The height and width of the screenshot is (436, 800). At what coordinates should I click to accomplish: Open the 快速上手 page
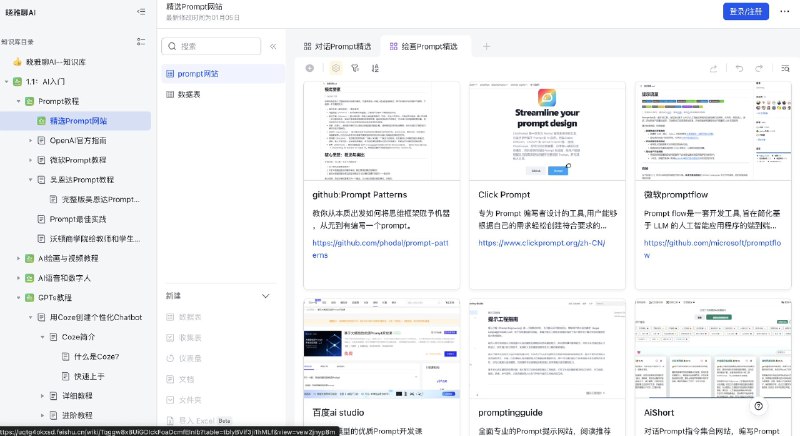click(89, 376)
